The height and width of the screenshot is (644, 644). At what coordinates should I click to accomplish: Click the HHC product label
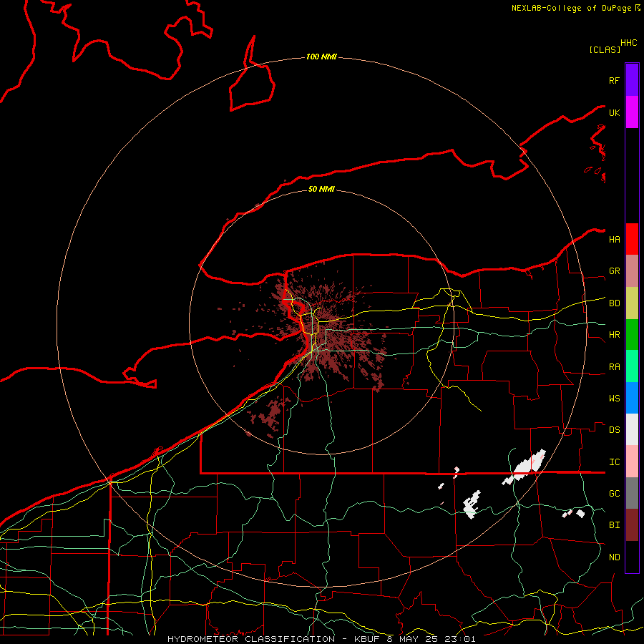click(x=629, y=43)
